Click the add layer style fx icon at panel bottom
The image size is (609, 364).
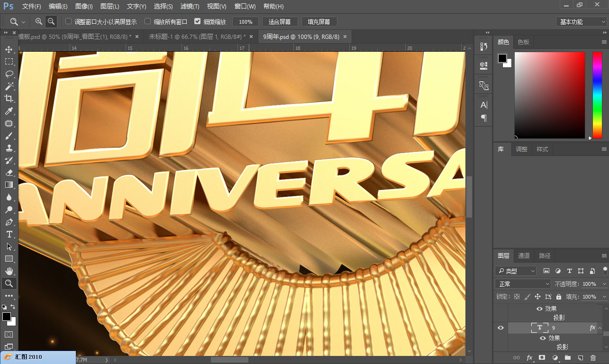529,357
